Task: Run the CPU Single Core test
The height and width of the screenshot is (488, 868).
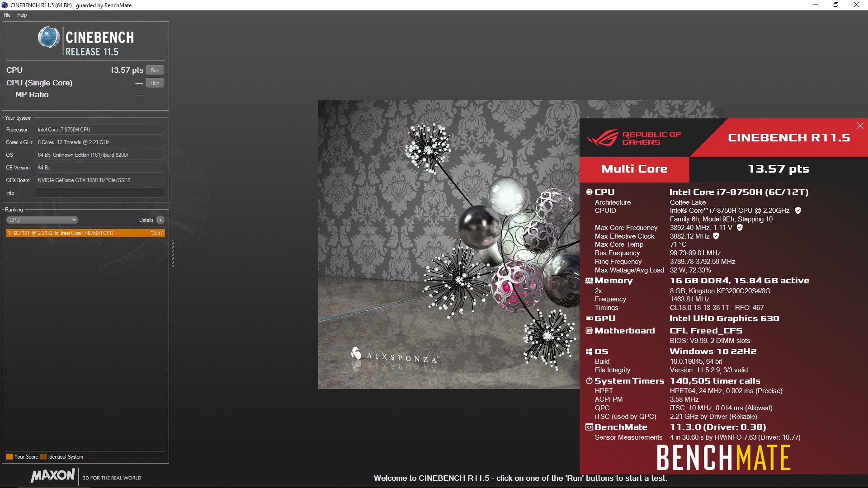Action: pyautogui.click(x=155, y=83)
